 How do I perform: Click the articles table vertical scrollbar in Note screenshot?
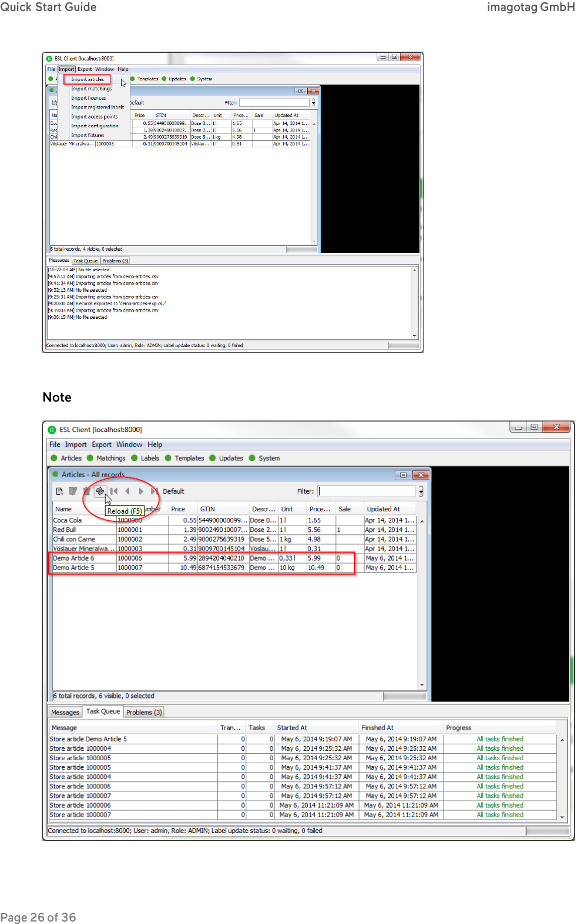click(x=422, y=603)
